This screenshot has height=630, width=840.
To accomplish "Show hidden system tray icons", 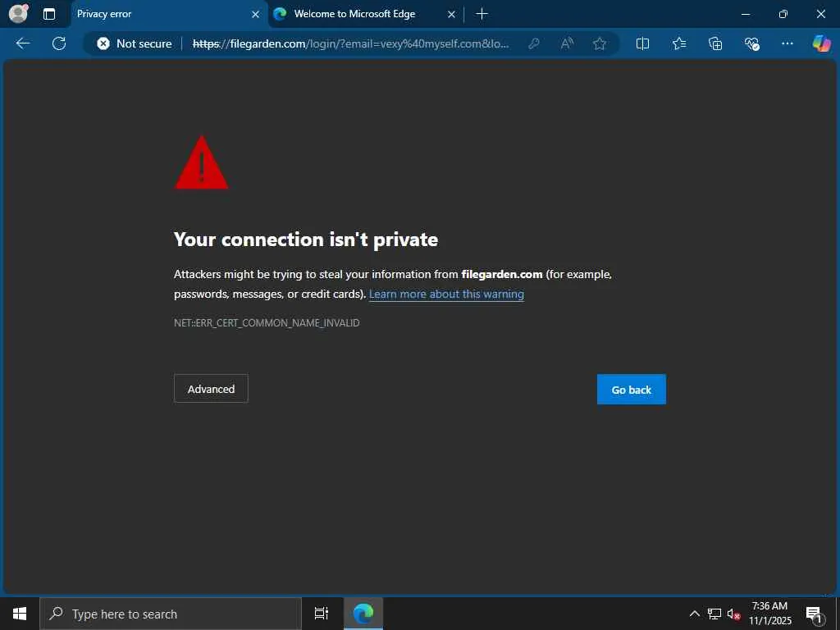I will (x=694, y=614).
